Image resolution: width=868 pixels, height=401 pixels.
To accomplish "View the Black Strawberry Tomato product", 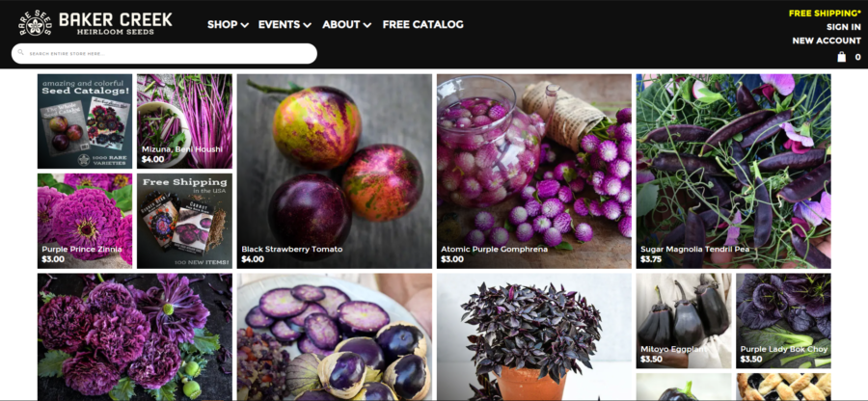I will point(335,172).
